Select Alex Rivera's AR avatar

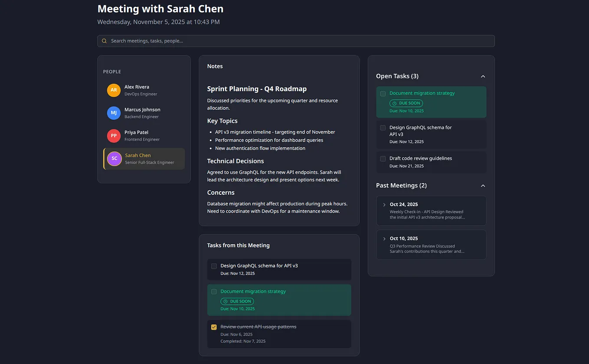(x=114, y=90)
